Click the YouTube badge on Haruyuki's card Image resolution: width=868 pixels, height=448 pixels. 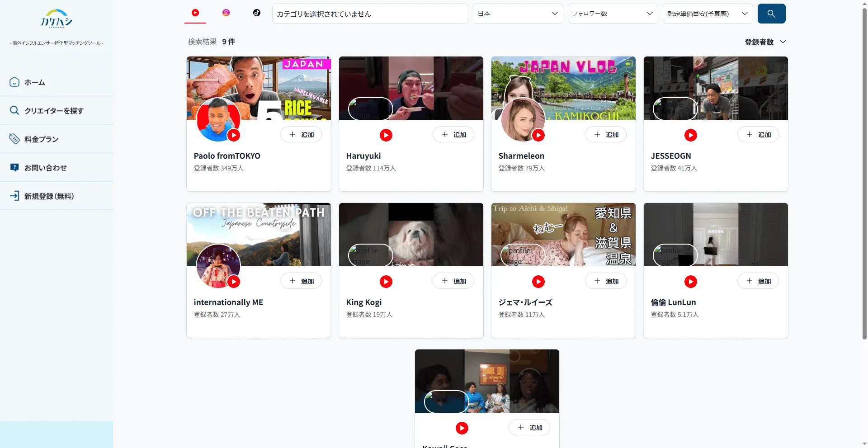tap(386, 135)
